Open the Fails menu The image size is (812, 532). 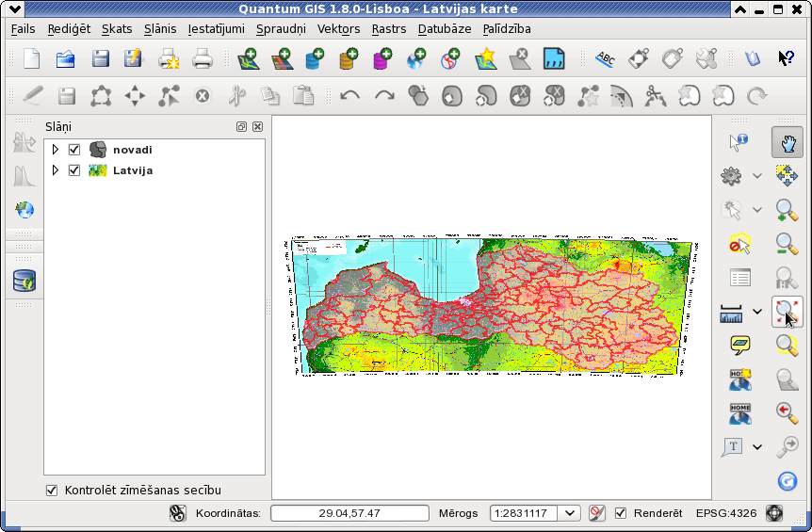(24, 29)
